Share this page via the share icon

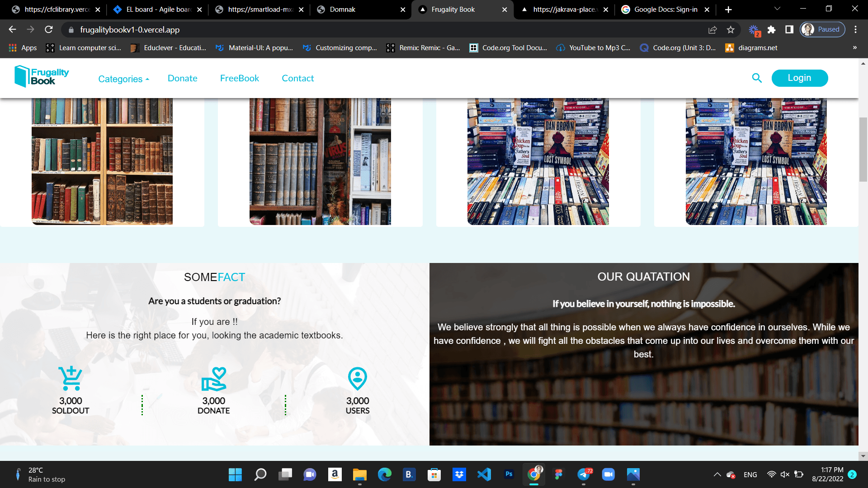(712, 30)
